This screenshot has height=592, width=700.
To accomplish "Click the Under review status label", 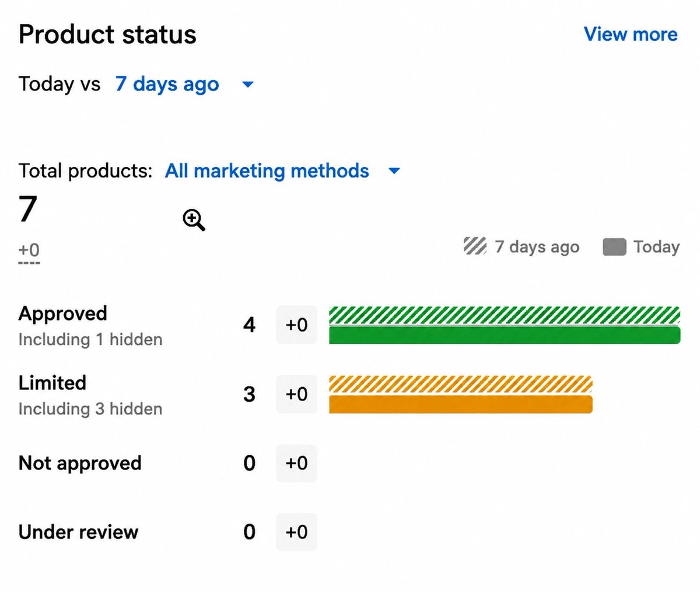I will [78, 532].
